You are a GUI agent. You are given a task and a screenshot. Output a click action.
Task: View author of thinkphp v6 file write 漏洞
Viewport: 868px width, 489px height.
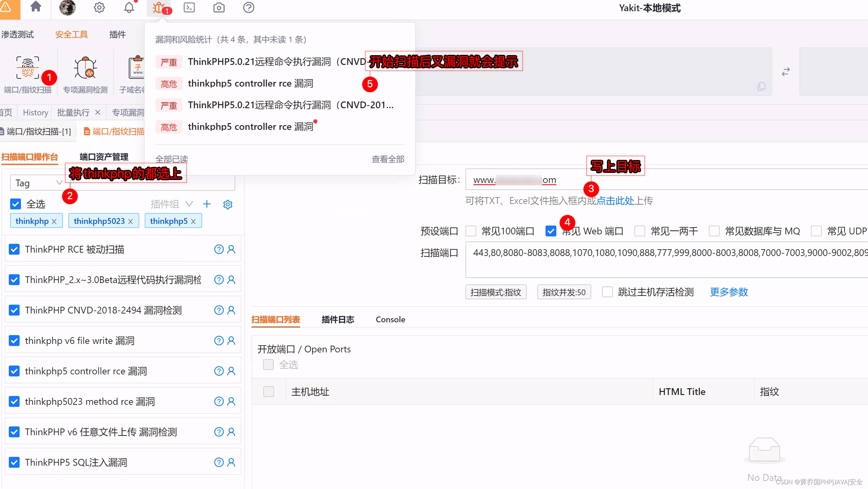[231, 341]
